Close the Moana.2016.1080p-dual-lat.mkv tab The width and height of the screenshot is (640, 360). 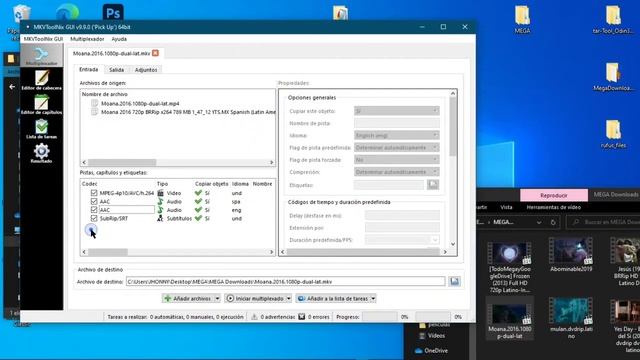(155, 53)
